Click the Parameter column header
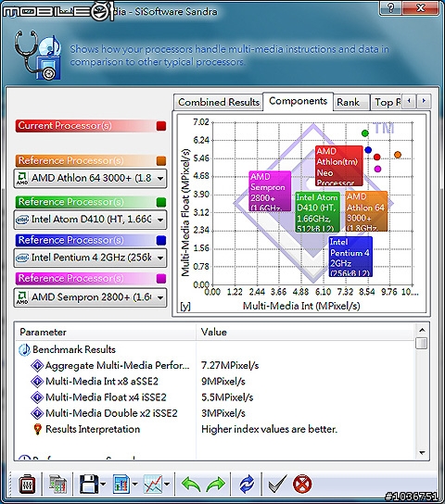Viewport: 445px width, 504px height. click(106, 332)
